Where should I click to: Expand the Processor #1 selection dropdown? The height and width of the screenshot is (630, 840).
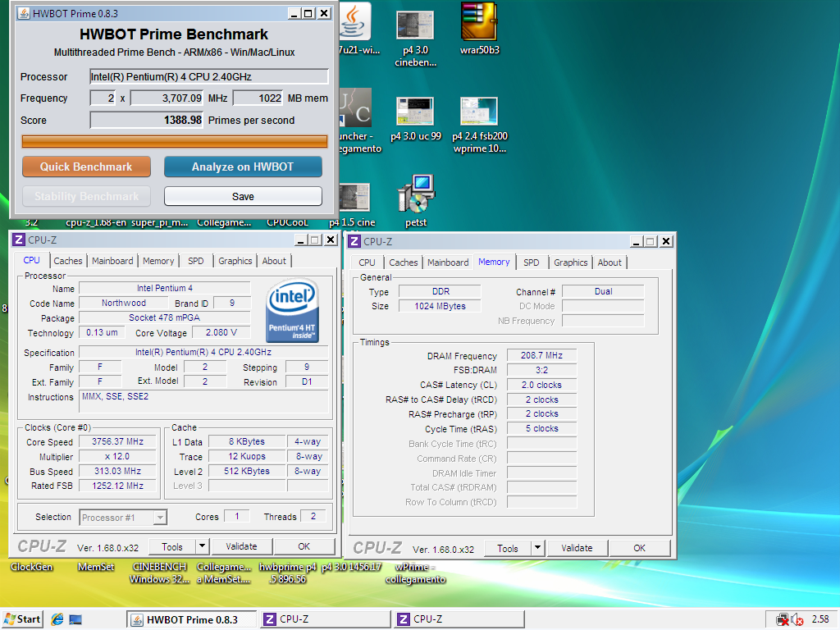pyautogui.click(x=160, y=518)
